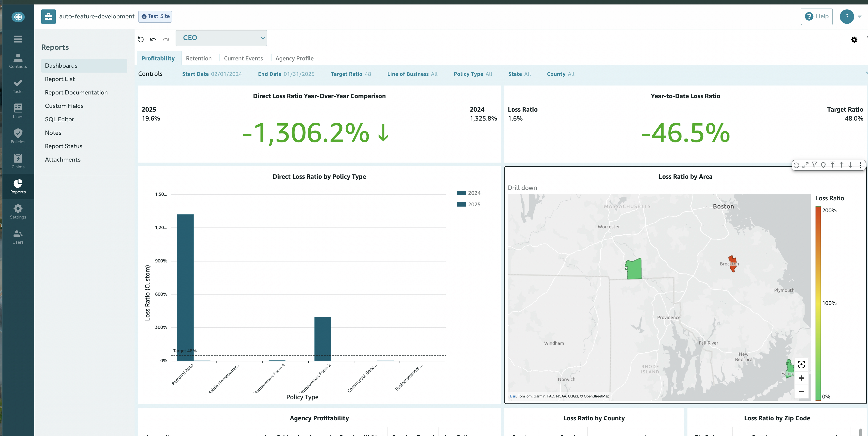Maximize the Loss Ratio by Area visual
Viewport: 868px width, 436px height.
click(805, 165)
